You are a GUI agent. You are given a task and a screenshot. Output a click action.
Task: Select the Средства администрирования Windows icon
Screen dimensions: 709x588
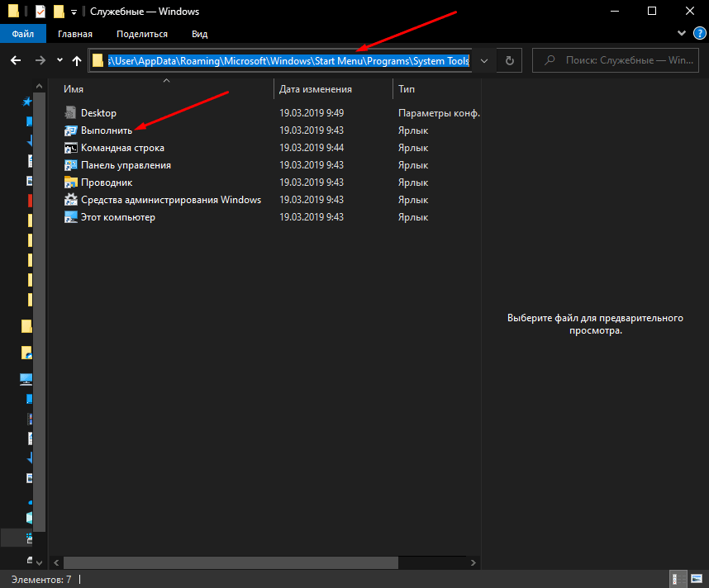(x=70, y=200)
